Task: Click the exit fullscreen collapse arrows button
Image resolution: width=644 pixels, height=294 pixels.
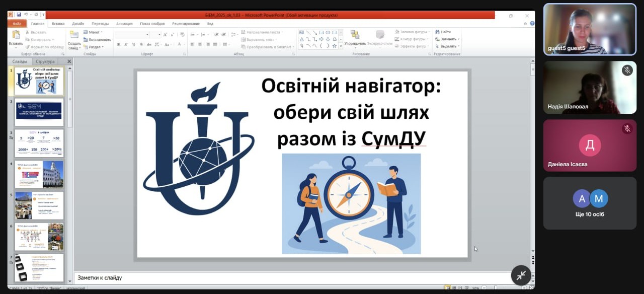Action: [521, 275]
